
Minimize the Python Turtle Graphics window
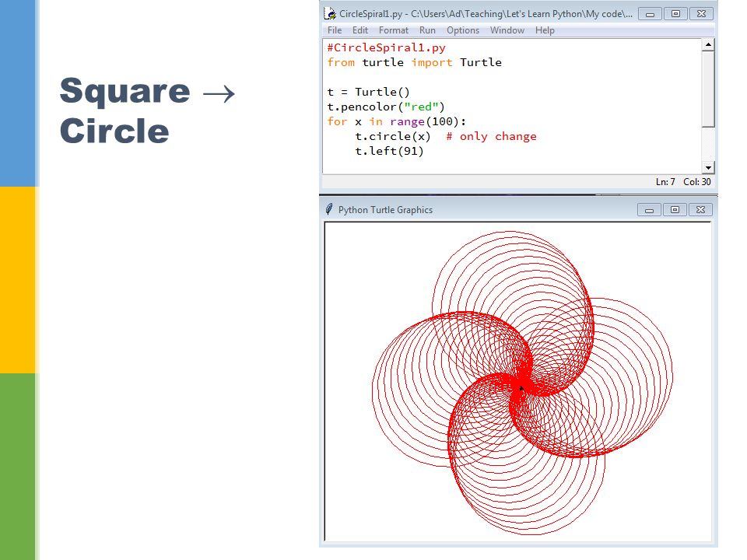coord(649,210)
